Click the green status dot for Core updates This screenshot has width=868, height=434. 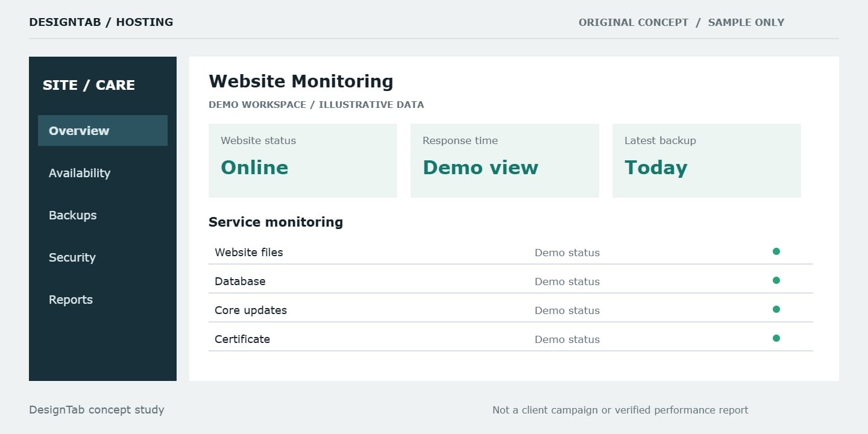(x=776, y=309)
